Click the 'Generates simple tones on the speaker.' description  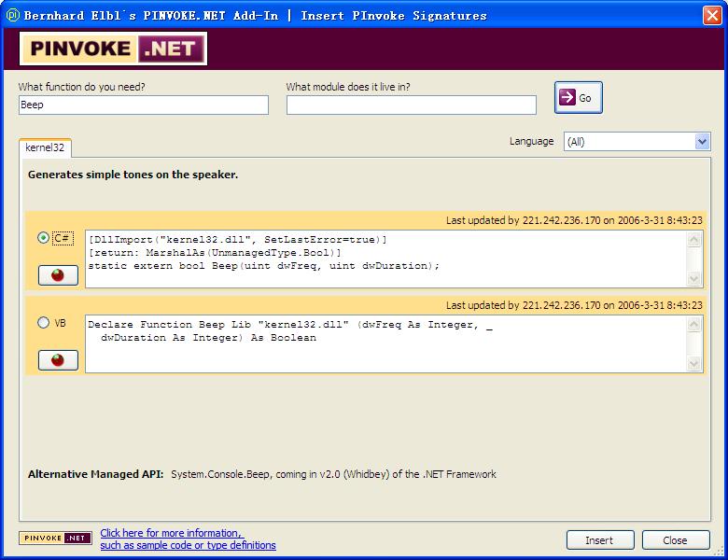tap(133, 175)
